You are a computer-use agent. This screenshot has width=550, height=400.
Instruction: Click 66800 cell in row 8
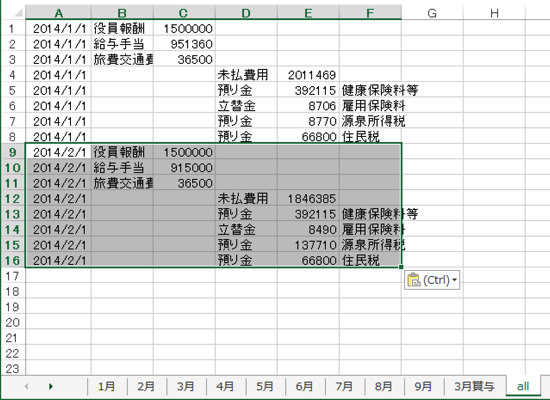click(308, 136)
